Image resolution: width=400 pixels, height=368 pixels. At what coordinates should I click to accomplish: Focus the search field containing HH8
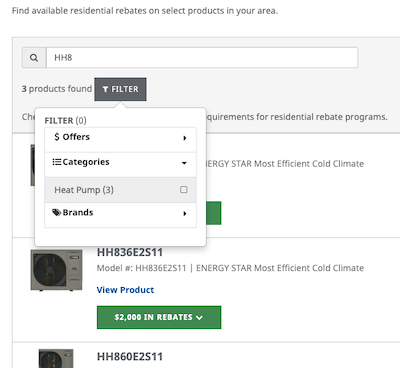[202, 58]
